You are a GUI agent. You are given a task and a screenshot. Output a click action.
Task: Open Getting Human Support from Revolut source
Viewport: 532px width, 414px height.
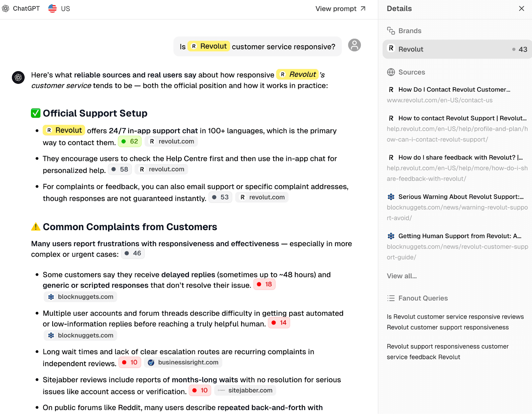pos(460,236)
